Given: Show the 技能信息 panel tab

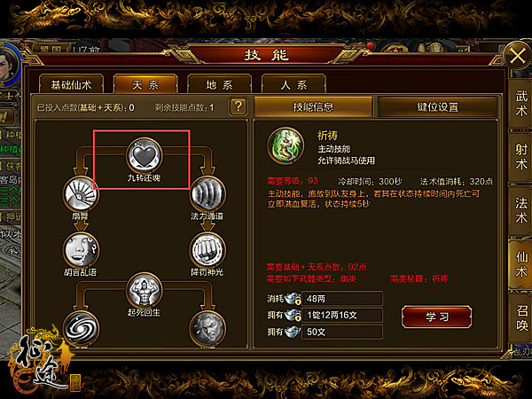Looking at the screenshot, I should click(313, 106).
